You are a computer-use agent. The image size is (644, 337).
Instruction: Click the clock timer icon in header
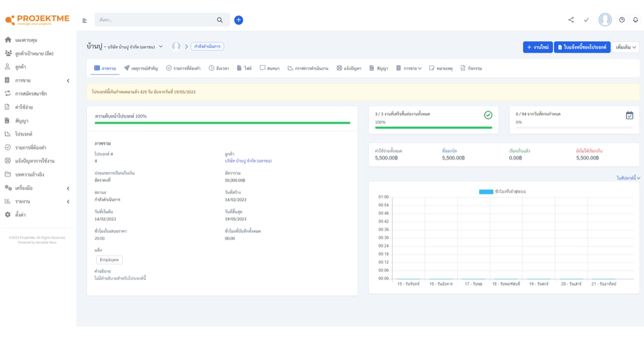(621, 20)
